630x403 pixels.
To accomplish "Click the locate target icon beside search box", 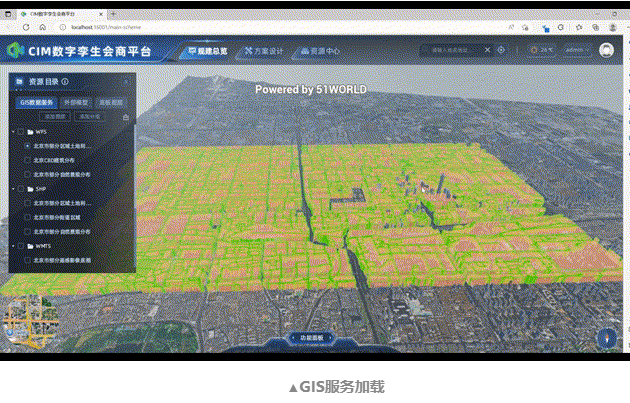I will click(x=501, y=49).
